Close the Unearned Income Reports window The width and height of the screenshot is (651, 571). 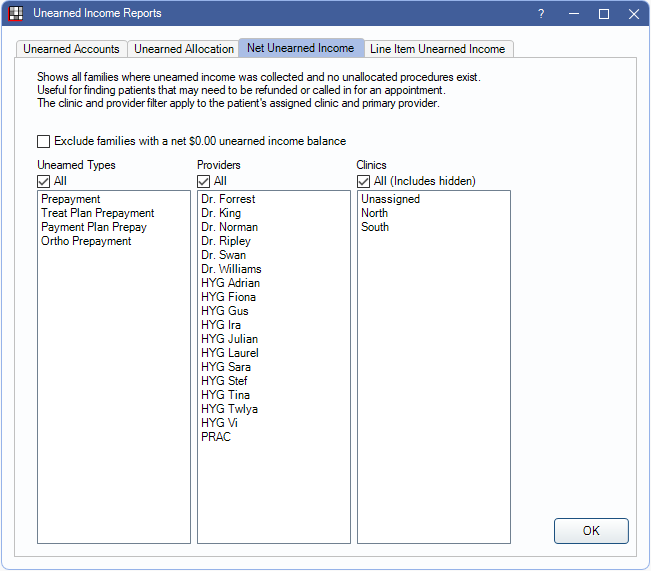(634, 14)
